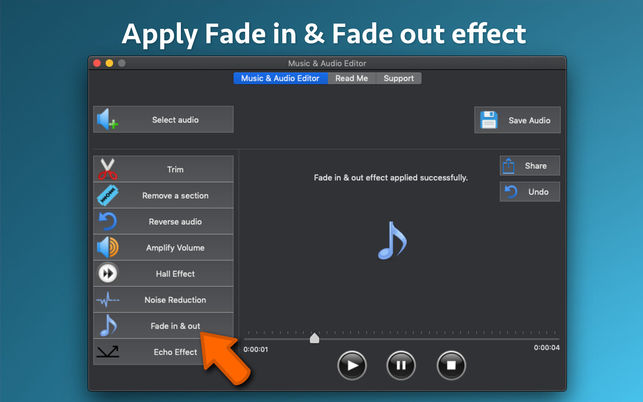The height and width of the screenshot is (402, 643).
Task: Click the Remove a section label
Action: [x=175, y=196]
